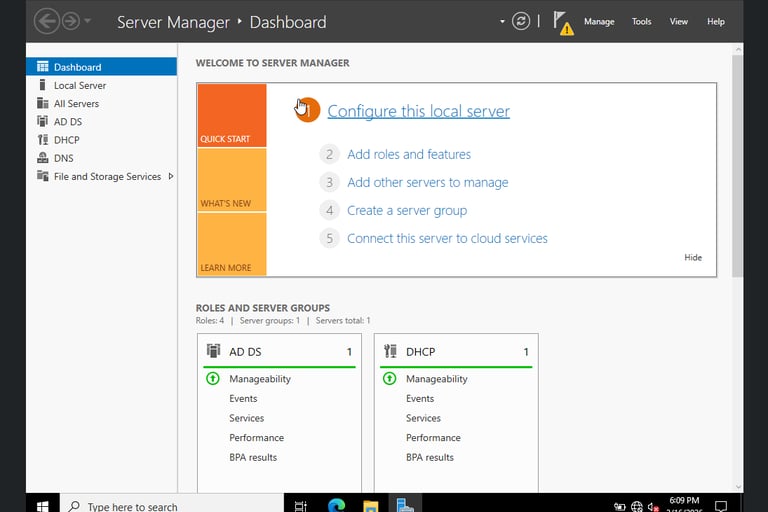This screenshot has width=768, height=512.
Task: Open Services in the DHCP tile
Action: point(423,418)
